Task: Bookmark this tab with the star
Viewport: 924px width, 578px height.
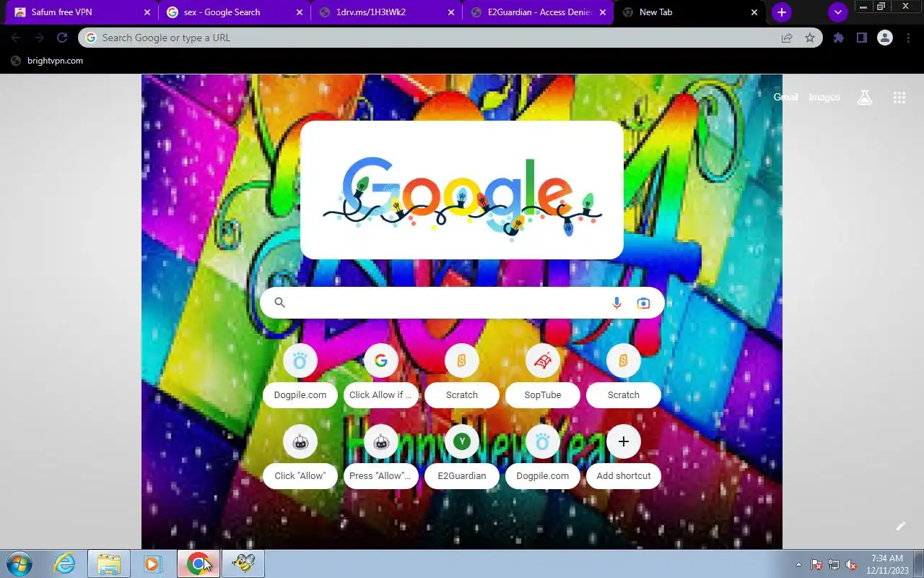Action: [810, 38]
